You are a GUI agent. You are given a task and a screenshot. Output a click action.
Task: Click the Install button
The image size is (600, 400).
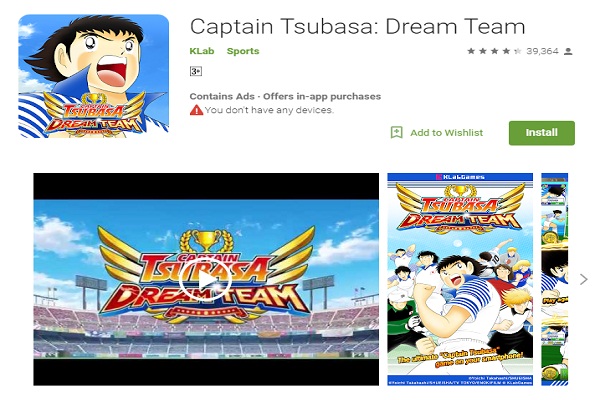(x=541, y=132)
